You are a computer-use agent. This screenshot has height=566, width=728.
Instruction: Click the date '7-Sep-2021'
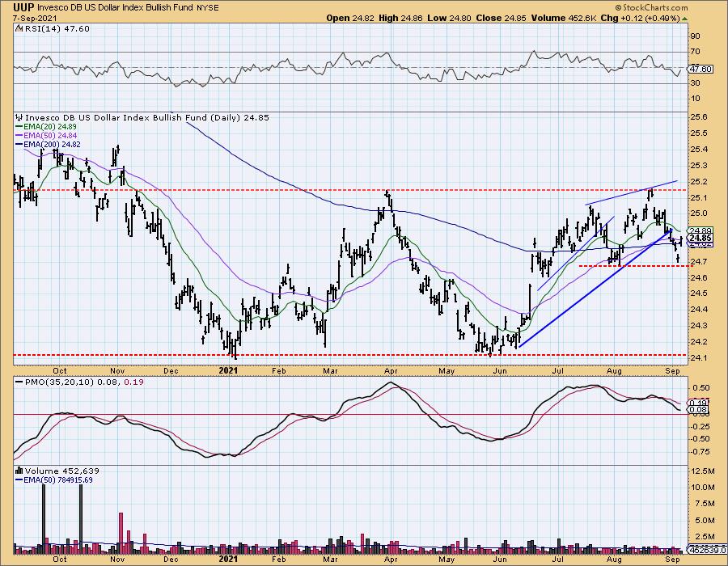click(x=35, y=19)
